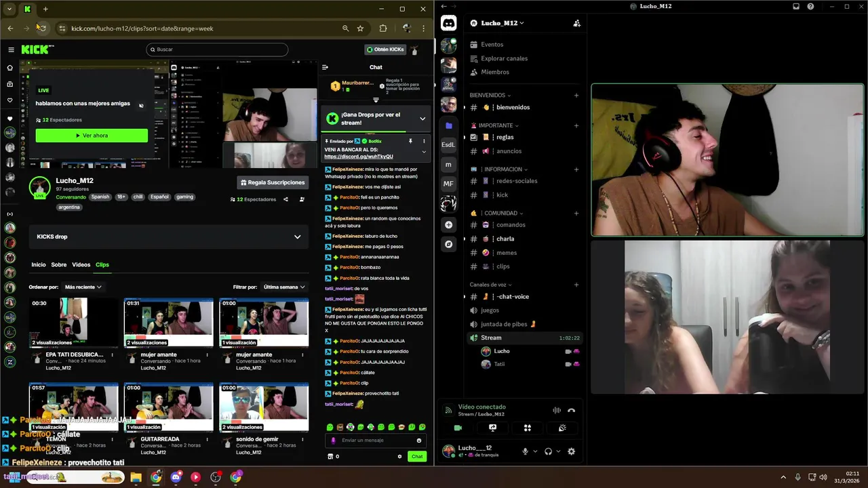This screenshot has width=868, height=488.
Task: Share Lucho_M12 channel via share icon
Action: pos(285,199)
